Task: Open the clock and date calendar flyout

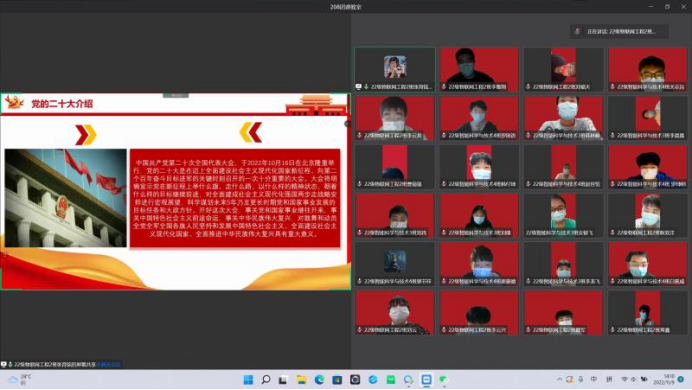Action: [665, 379]
